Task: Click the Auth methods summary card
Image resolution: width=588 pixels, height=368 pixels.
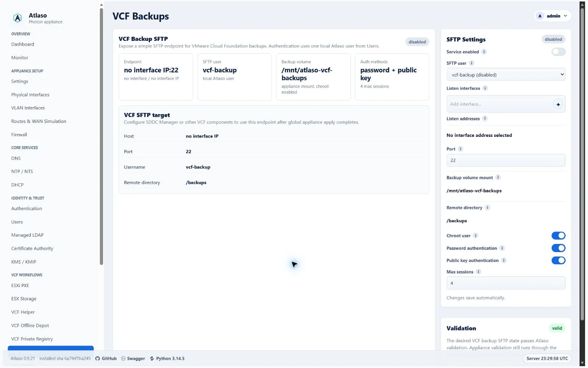Action: pyautogui.click(x=392, y=77)
